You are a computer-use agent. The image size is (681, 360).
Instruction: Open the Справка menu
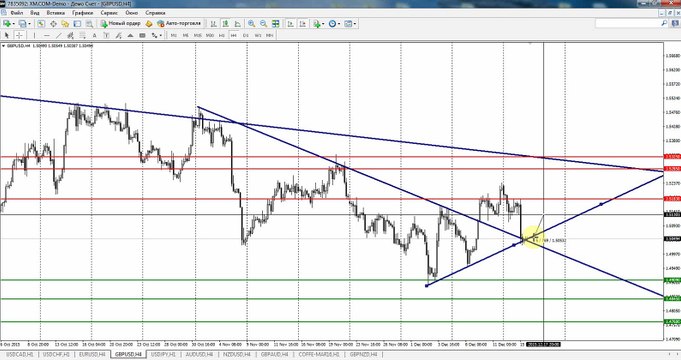click(x=155, y=13)
